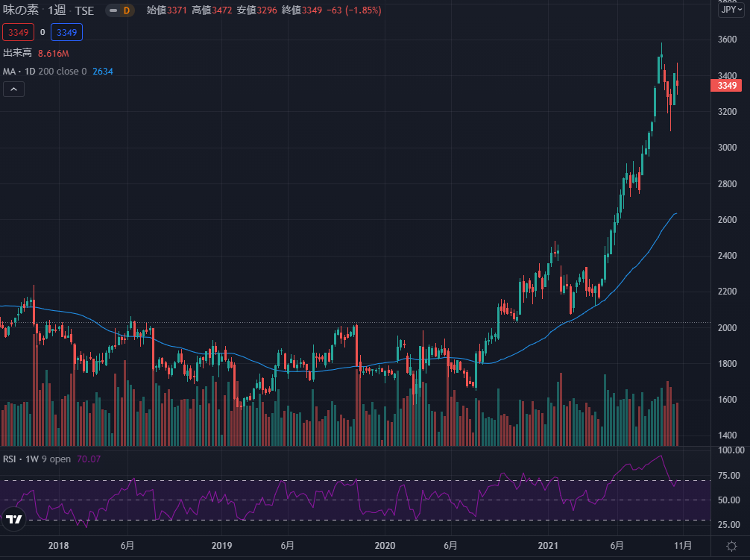Click the 安値3296 low value

[x=257, y=10]
